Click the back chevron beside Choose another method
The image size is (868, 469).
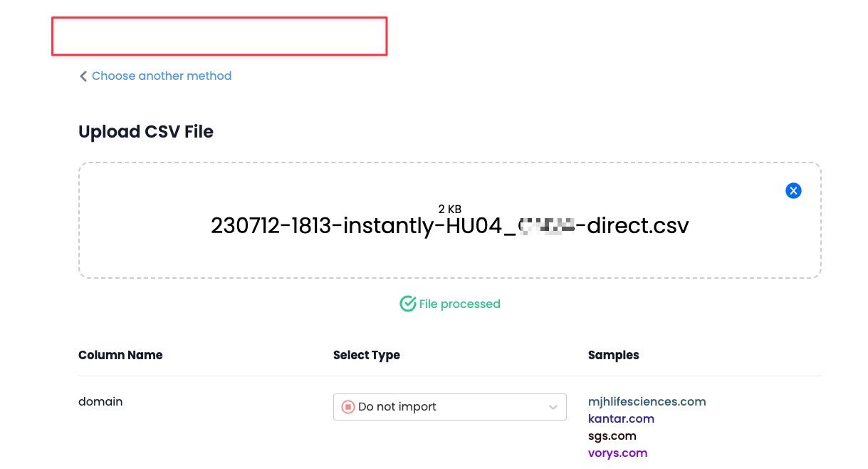(83, 76)
